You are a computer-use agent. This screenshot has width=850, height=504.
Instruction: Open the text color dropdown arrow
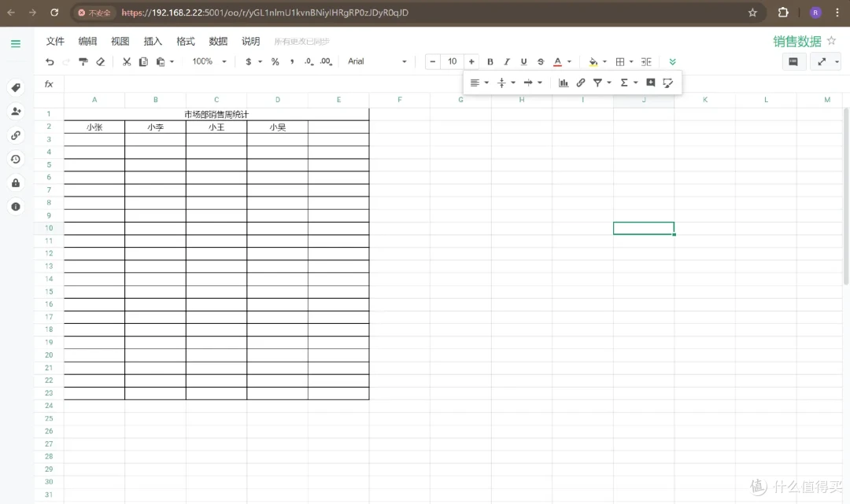(x=569, y=61)
